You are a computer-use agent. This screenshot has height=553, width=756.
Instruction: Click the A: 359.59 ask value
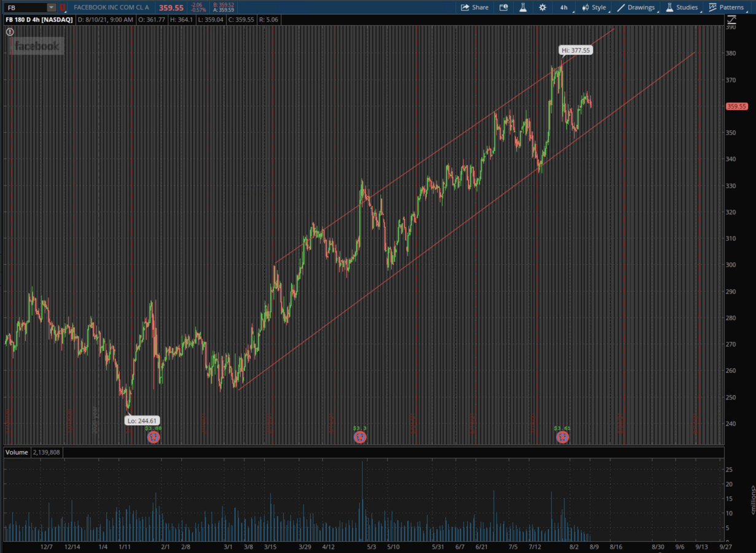click(224, 10)
